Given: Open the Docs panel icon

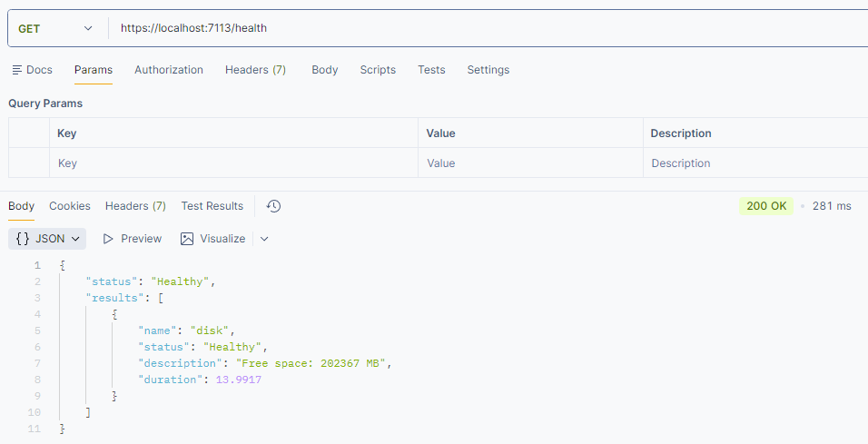Looking at the screenshot, I should 17,70.
